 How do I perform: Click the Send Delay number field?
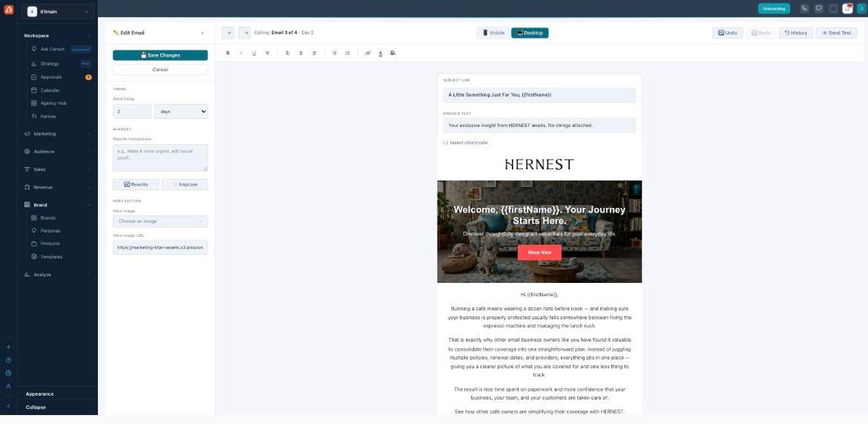coord(132,111)
